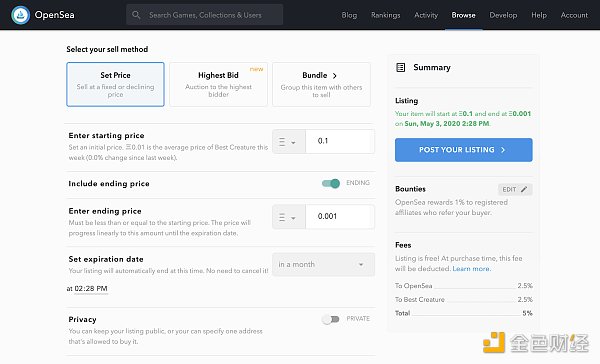Click the ending price input field

click(340, 217)
